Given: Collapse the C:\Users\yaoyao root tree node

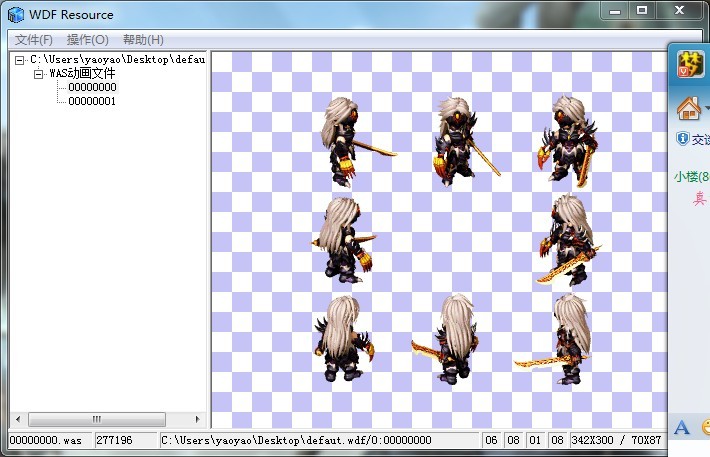Looking at the screenshot, I should pos(20,60).
